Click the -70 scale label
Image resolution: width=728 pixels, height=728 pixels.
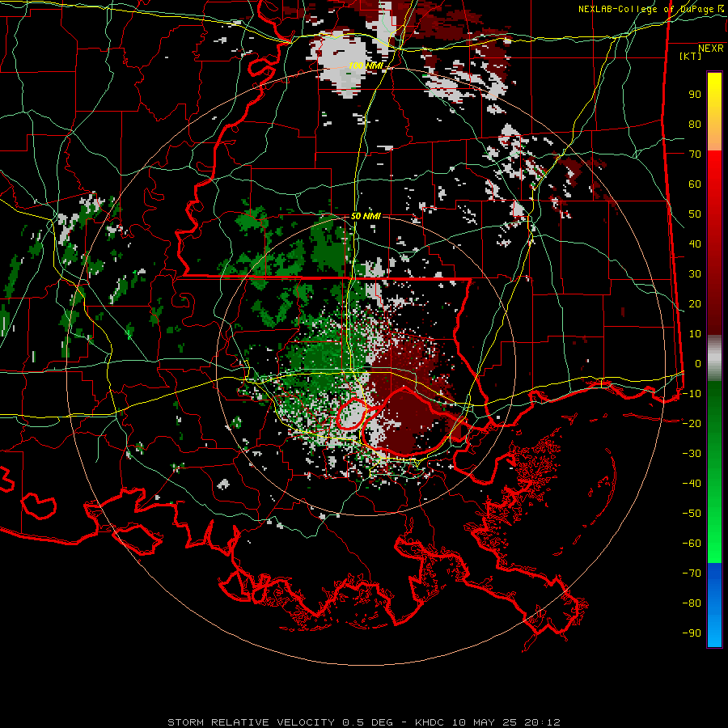(x=692, y=574)
